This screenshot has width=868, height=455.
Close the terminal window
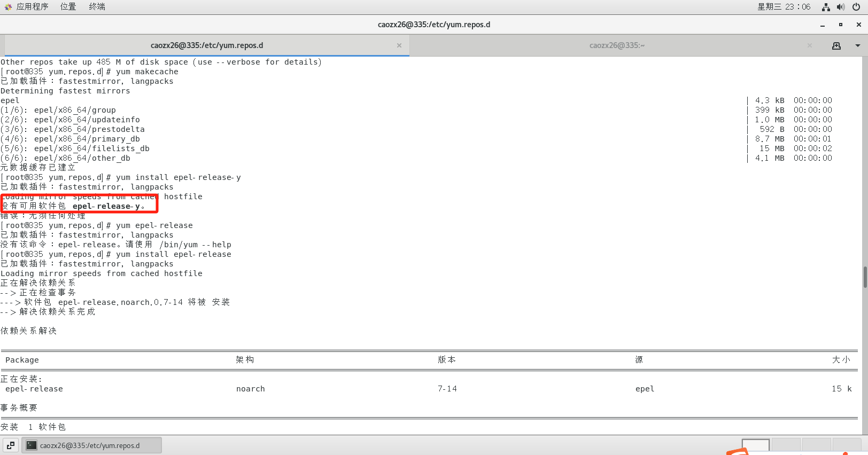[859, 25]
